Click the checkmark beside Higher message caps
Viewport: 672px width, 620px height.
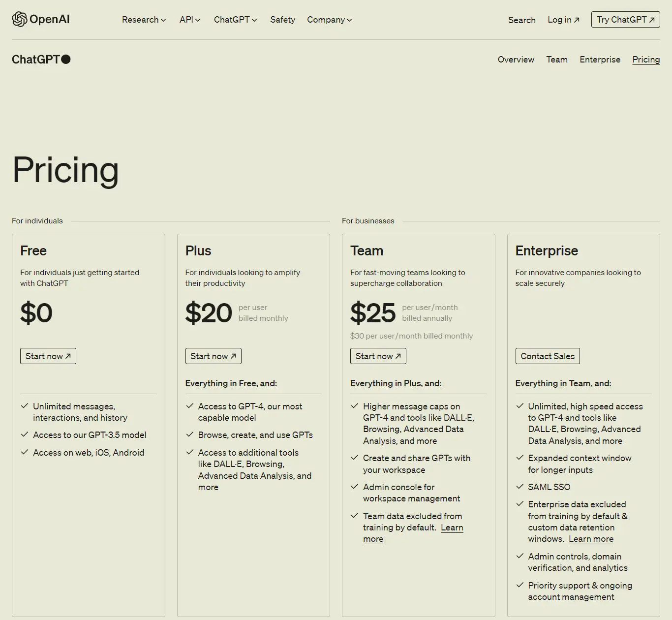tap(354, 406)
